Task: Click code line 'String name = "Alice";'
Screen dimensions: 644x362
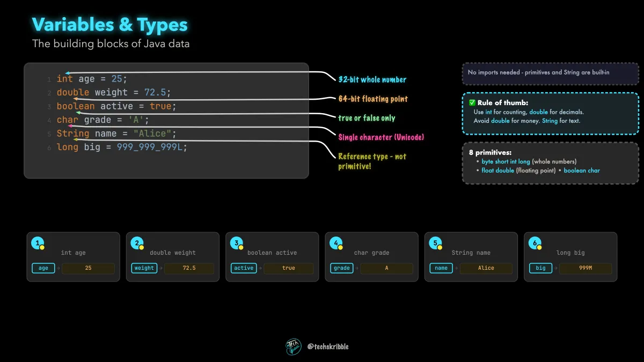Action: [116, 134]
